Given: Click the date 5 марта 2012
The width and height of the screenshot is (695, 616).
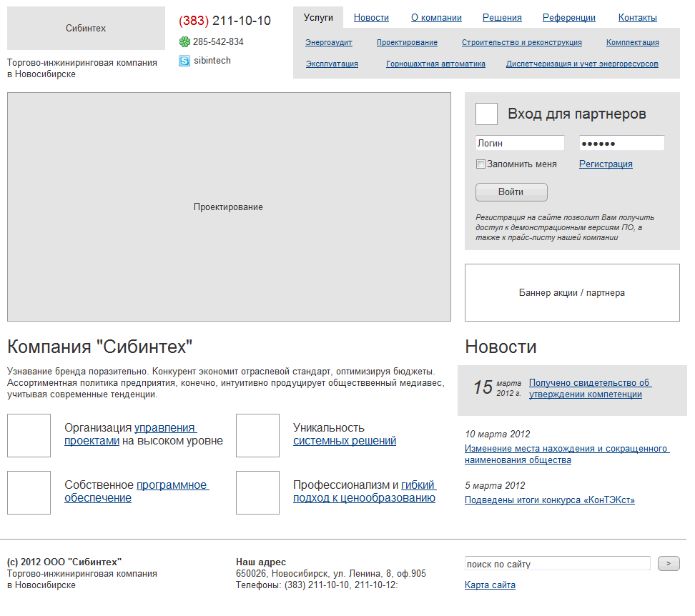Looking at the screenshot, I should click(495, 486).
